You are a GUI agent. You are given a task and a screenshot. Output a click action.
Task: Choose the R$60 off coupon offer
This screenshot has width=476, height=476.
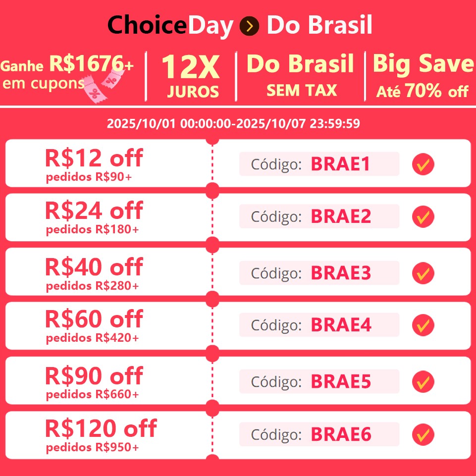(94, 325)
